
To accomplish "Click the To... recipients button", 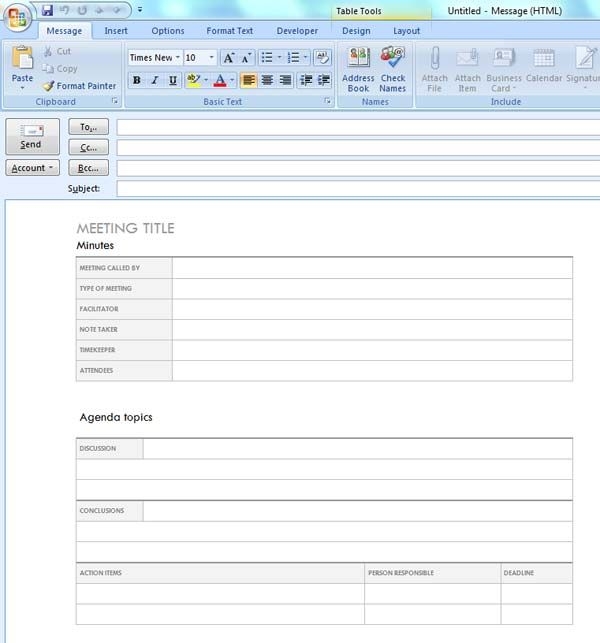I will (x=88, y=127).
